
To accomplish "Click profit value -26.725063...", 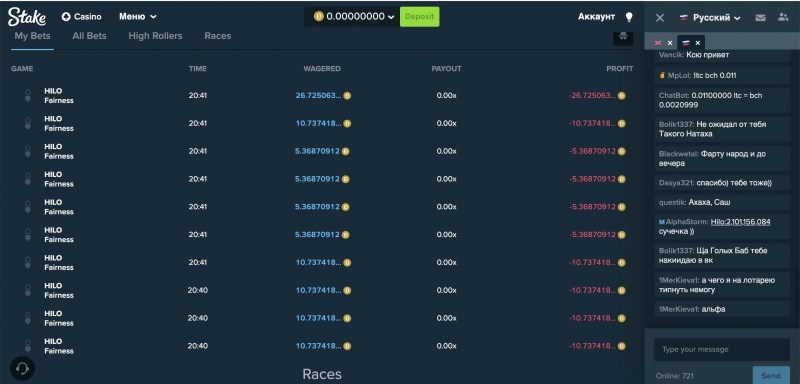I will click(592, 95).
